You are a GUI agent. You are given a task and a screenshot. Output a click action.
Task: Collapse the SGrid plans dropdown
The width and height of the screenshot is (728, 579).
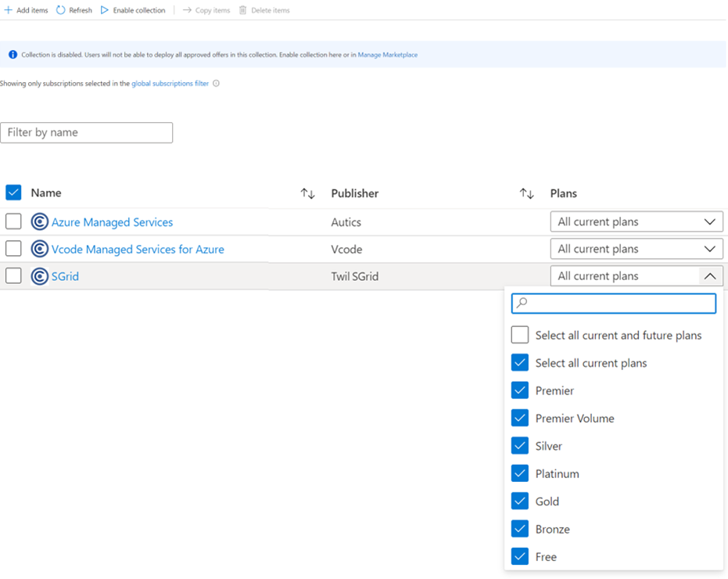pyautogui.click(x=709, y=276)
